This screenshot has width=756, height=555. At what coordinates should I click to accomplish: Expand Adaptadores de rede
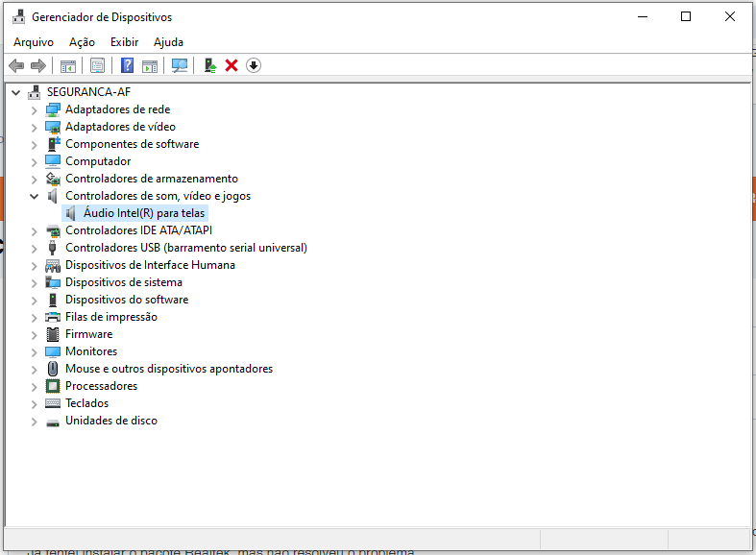tap(34, 110)
